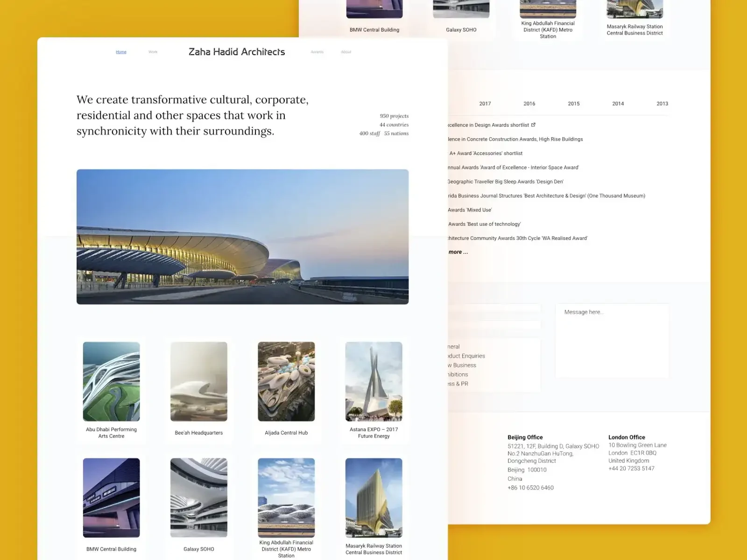Click the external link icon beside Design Awards shortlist
Screen dimensions: 747x560
(533, 125)
